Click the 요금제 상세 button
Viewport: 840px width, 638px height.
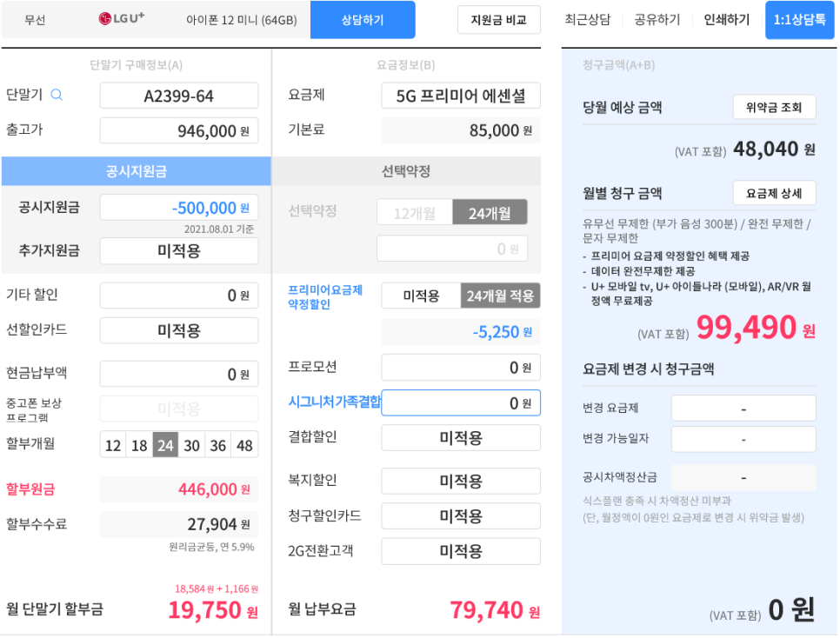[x=774, y=193]
